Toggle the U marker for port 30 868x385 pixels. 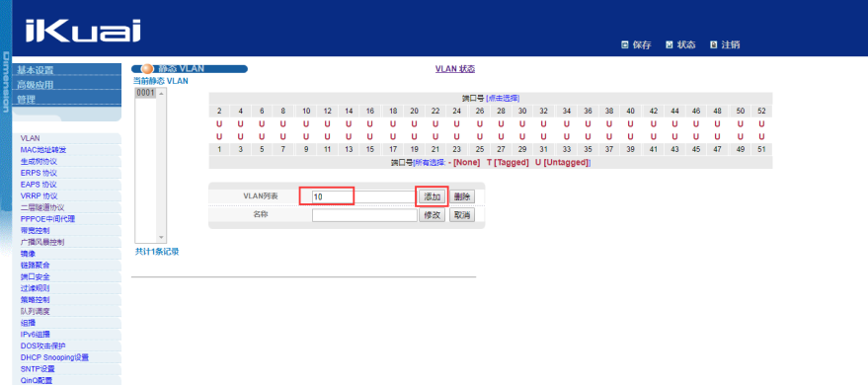point(522,124)
